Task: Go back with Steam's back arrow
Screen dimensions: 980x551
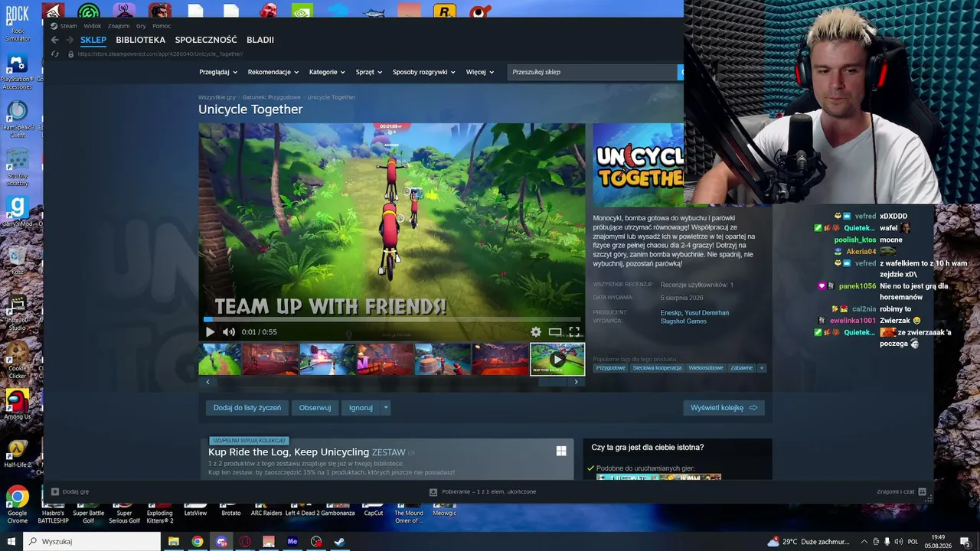Action: tap(54, 40)
